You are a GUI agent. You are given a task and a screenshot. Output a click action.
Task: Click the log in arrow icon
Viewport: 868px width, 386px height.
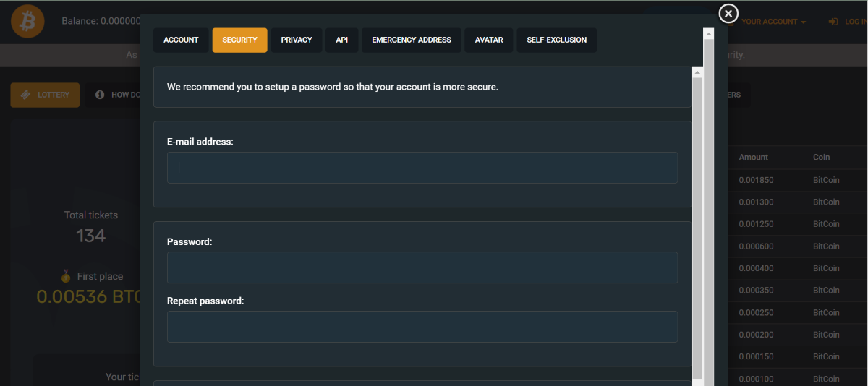pos(833,22)
